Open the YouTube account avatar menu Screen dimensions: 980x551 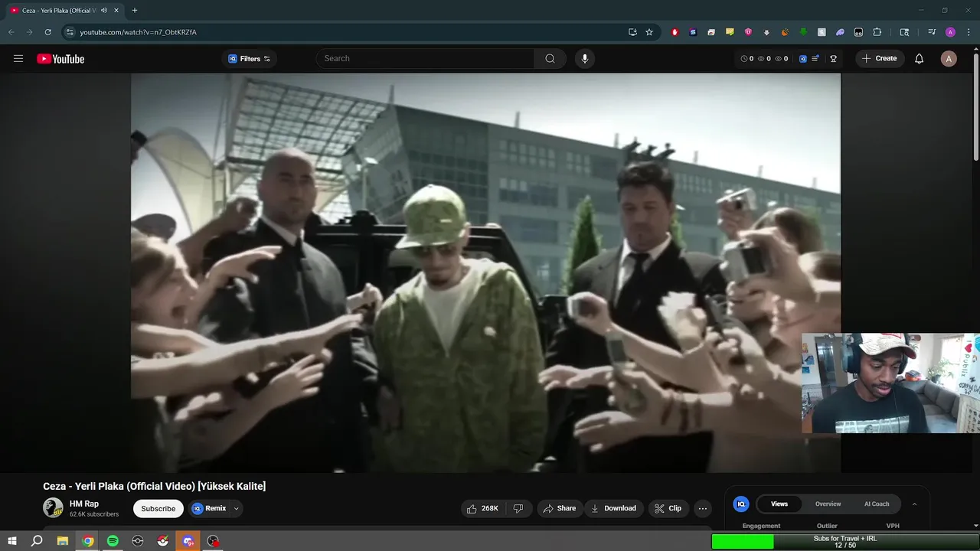(x=949, y=59)
